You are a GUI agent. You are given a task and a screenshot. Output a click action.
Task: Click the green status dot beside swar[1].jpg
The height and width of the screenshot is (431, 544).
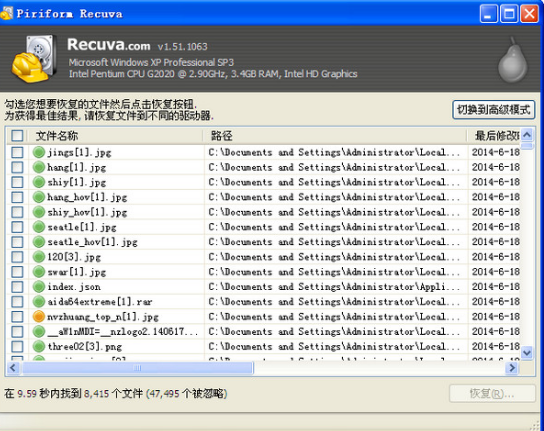coord(39,271)
